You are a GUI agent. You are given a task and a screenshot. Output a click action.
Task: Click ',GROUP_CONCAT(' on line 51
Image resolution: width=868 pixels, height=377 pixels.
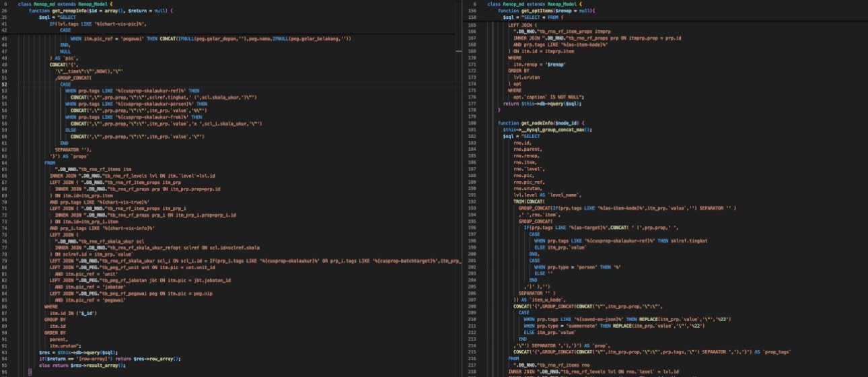coord(73,78)
